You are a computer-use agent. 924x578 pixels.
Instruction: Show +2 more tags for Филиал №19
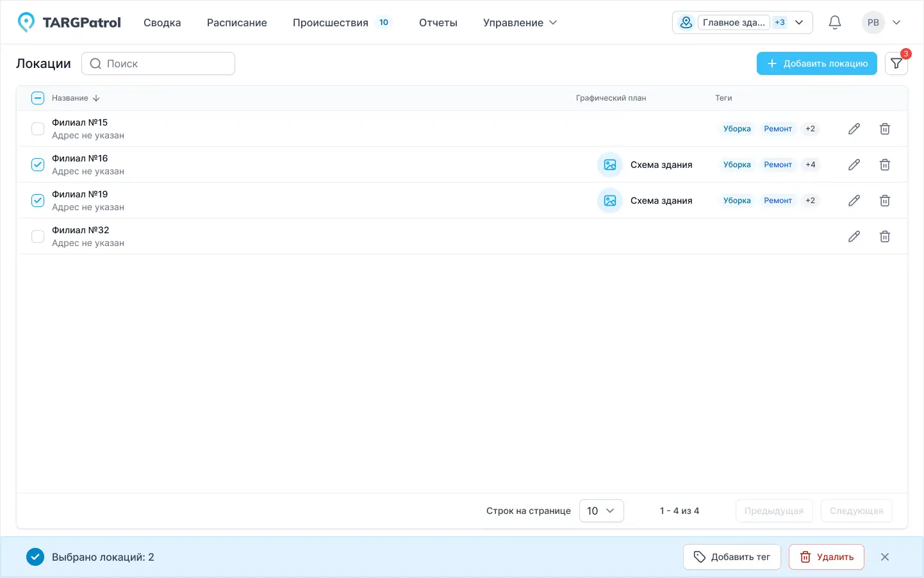[811, 201]
